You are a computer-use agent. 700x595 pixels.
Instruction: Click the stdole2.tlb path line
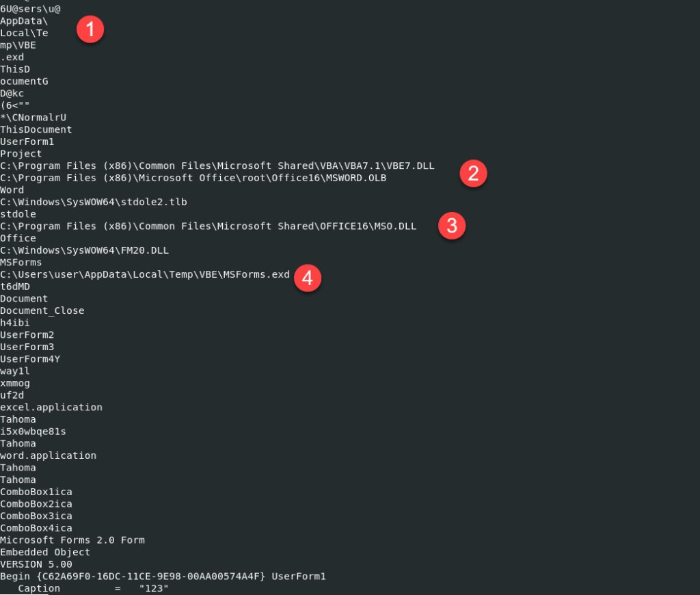pos(94,202)
